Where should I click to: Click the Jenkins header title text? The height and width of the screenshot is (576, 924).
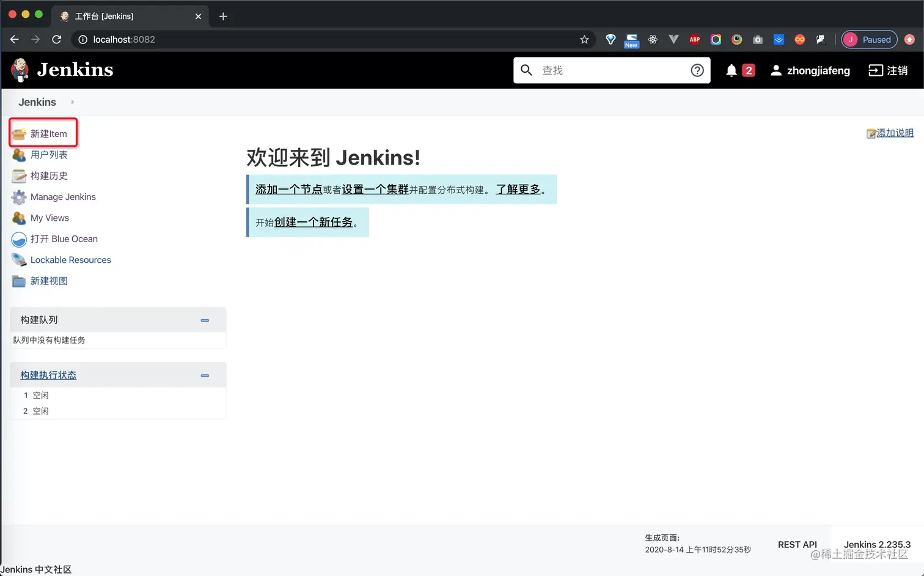[75, 70]
